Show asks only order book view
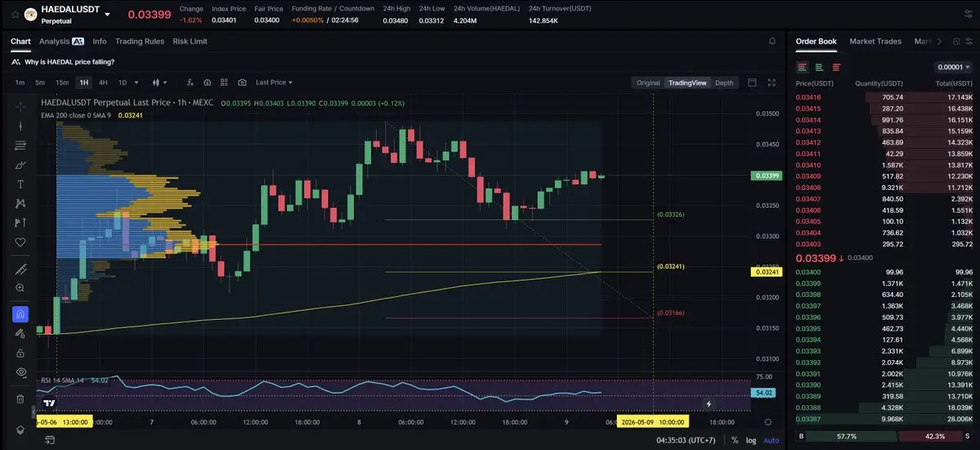 pos(836,67)
